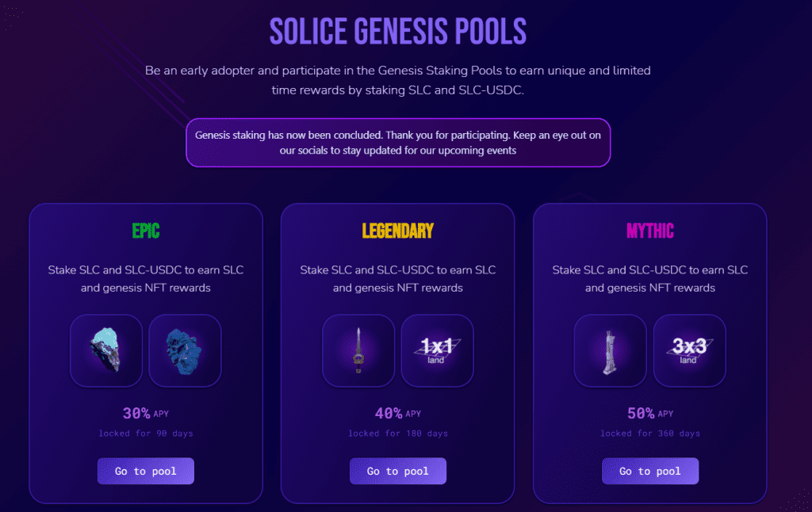Screen dimensions: 812x512
Task: Select the pillar NFT icon in Mythic pool
Action: (610, 350)
